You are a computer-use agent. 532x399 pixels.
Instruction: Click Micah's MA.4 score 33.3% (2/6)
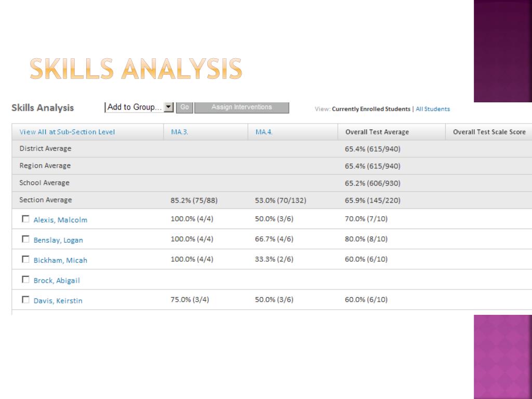[x=274, y=259]
